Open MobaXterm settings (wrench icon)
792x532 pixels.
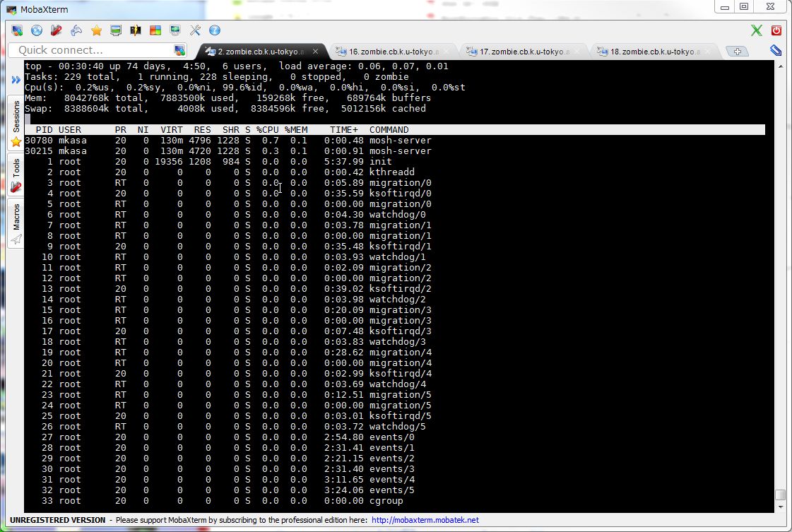click(x=196, y=30)
